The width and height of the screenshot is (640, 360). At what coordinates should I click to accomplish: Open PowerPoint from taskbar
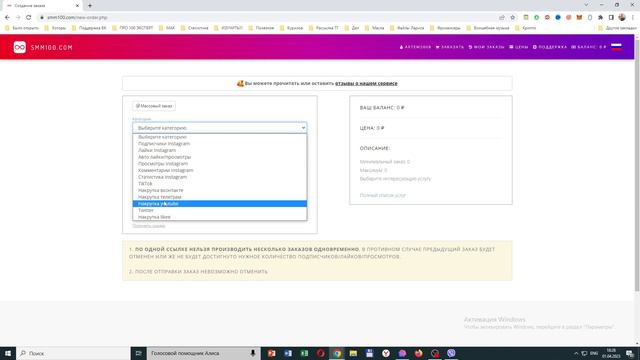[271, 353]
